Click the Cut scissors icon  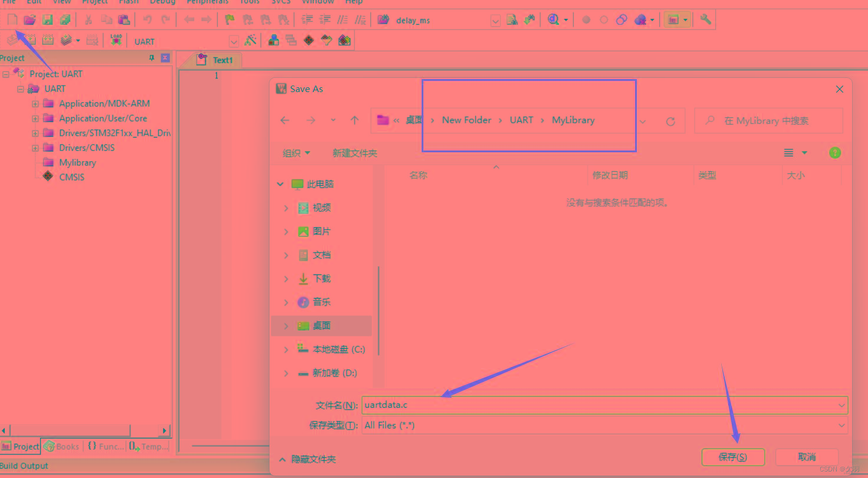(x=88, y=20)
